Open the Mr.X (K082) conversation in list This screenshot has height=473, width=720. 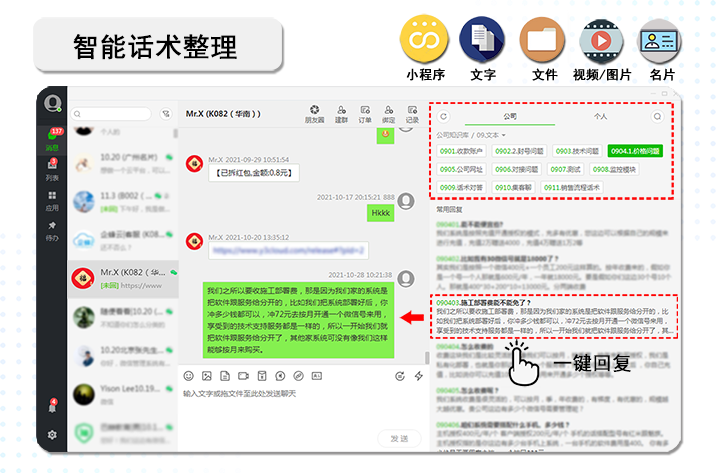123,279
